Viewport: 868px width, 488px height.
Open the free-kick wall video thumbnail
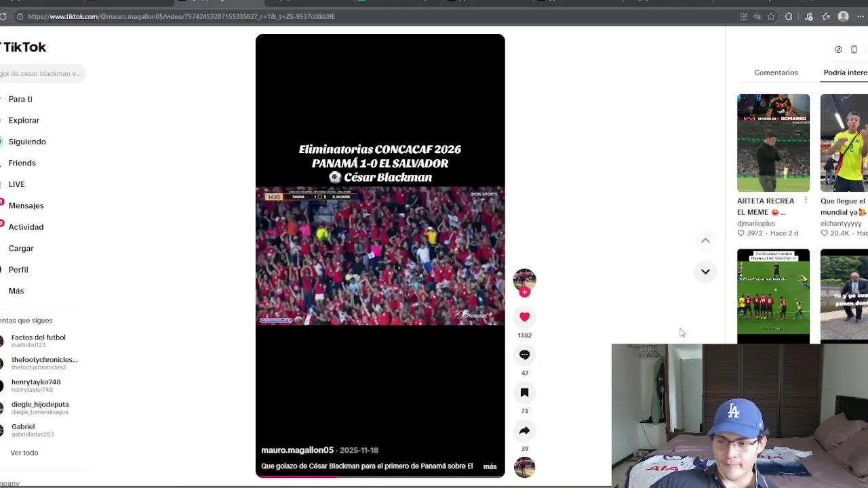(773, 296)
